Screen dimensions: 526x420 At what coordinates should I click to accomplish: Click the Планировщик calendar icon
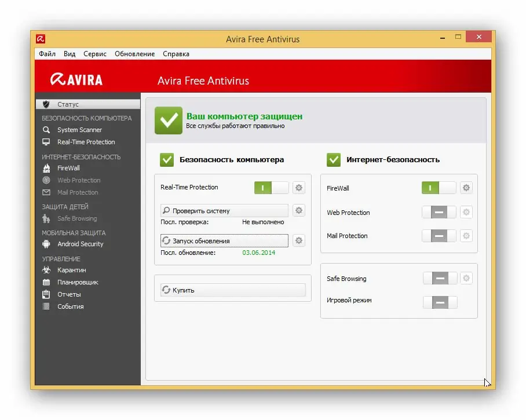(46, 282)
